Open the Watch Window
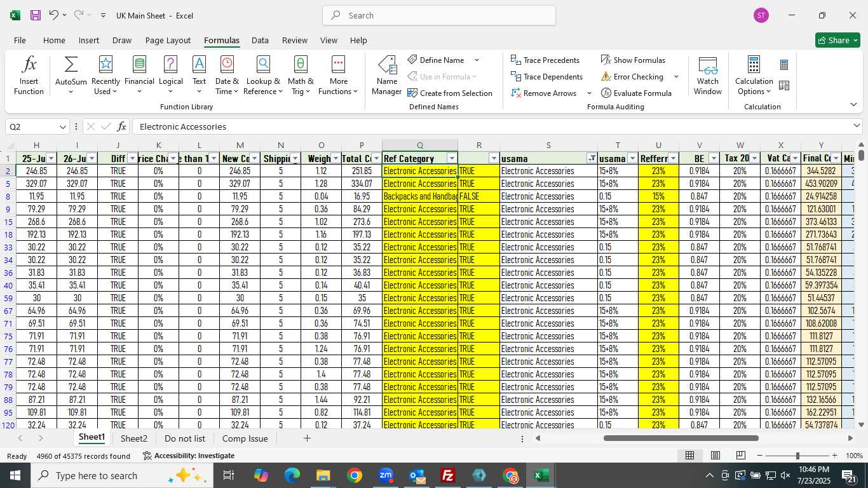Image resolution: width=868 pixels, height=488 pixels. click(x=707, y=76)
